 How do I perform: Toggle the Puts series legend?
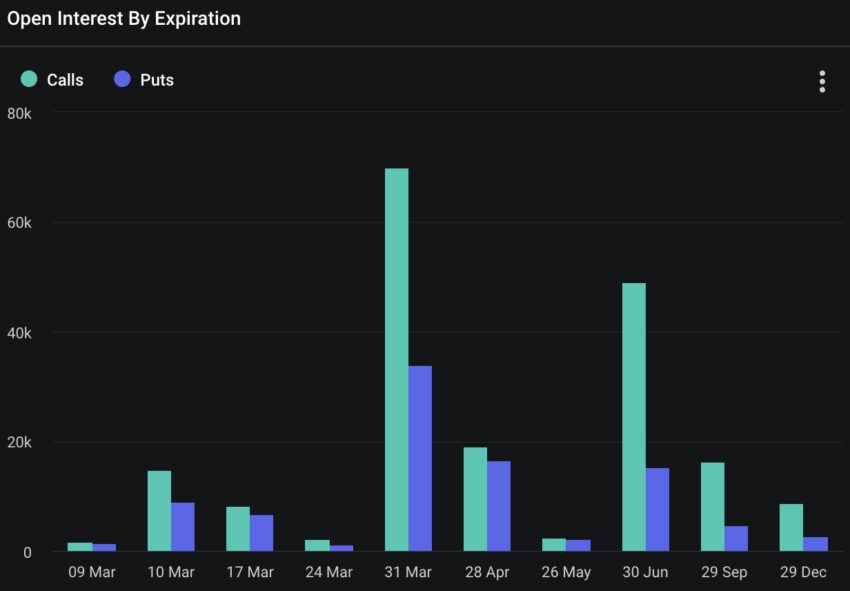[144, 80]
